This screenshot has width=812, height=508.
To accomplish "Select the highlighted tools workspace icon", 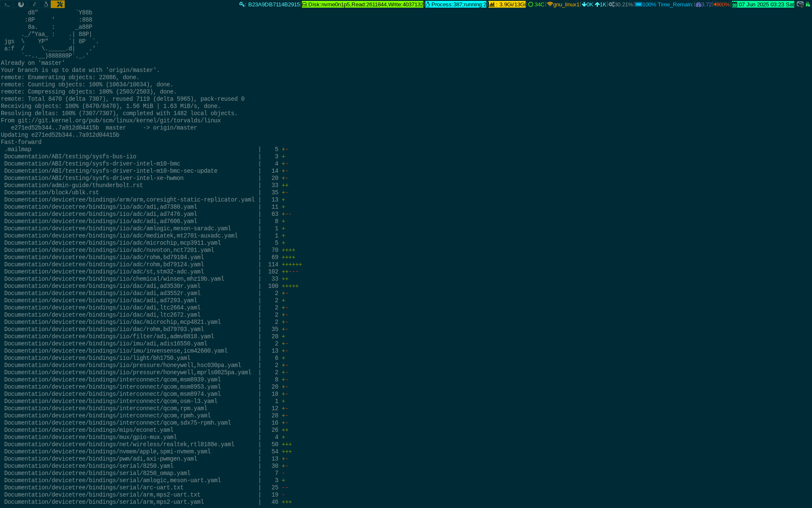I will point(58,4).
